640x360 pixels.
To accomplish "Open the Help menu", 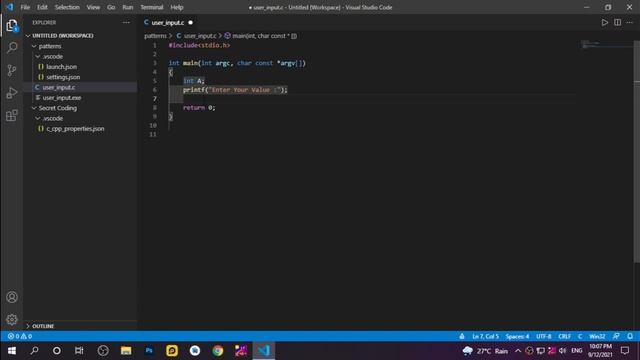I will tap(177, 7).
